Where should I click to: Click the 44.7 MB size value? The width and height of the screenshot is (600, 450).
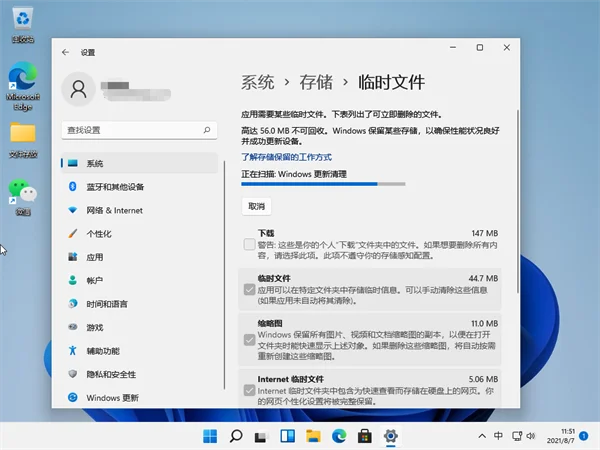click(x=483, y=278)
